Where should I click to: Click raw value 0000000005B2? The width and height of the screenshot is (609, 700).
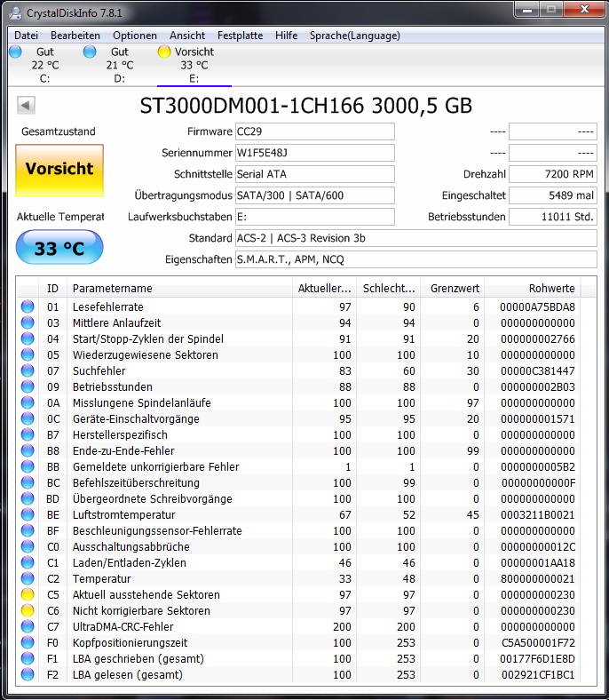pyautogui.click(x=538, y=467)
